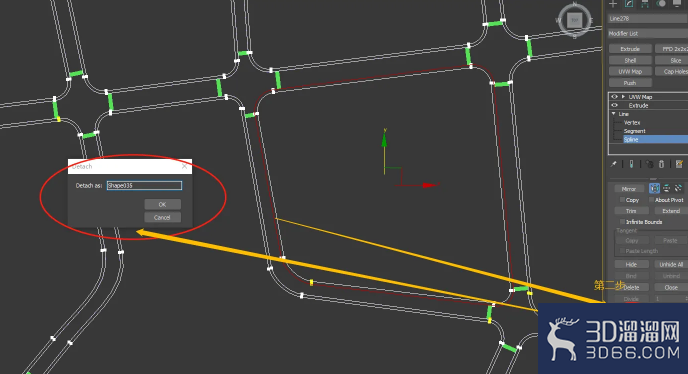Select Mirror Horizontally icon

point(654,188)
